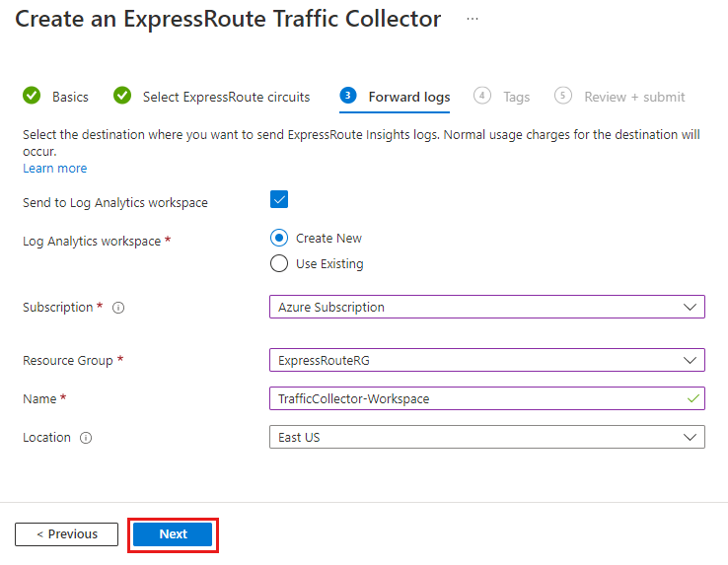Select the Use Existing radio button

[x=279, y=263]
